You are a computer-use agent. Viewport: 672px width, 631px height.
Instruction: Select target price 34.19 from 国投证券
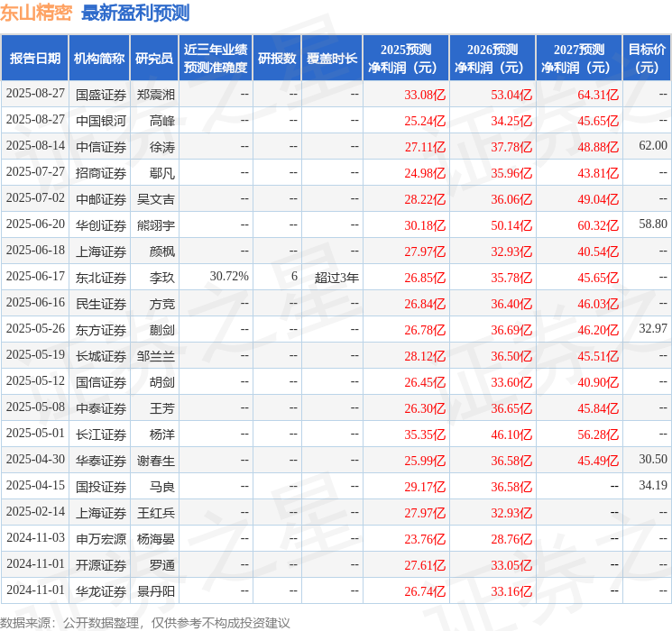653,485
